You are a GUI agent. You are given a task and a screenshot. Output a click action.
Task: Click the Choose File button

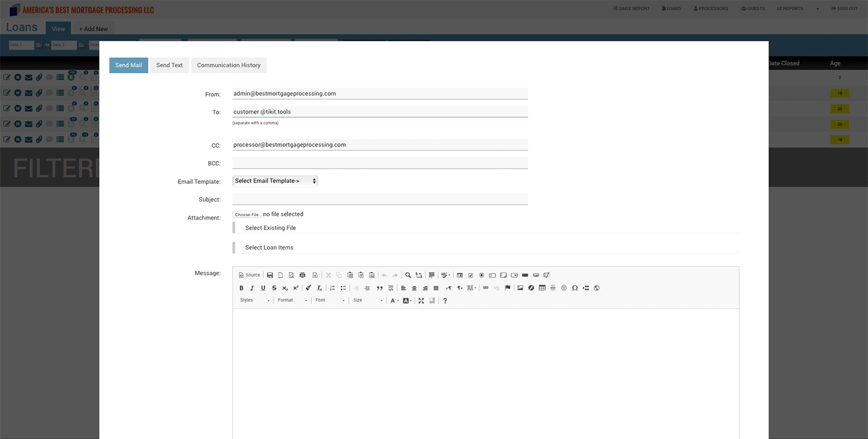[x=247, y=214]
